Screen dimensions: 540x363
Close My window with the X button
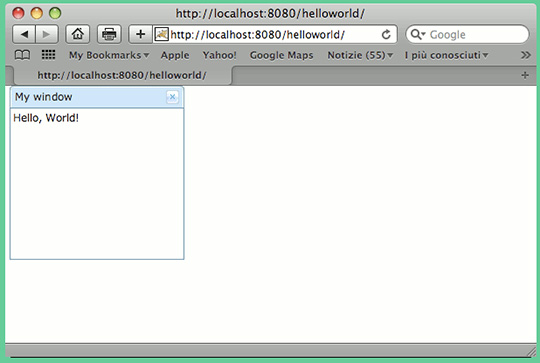point(172,97)
